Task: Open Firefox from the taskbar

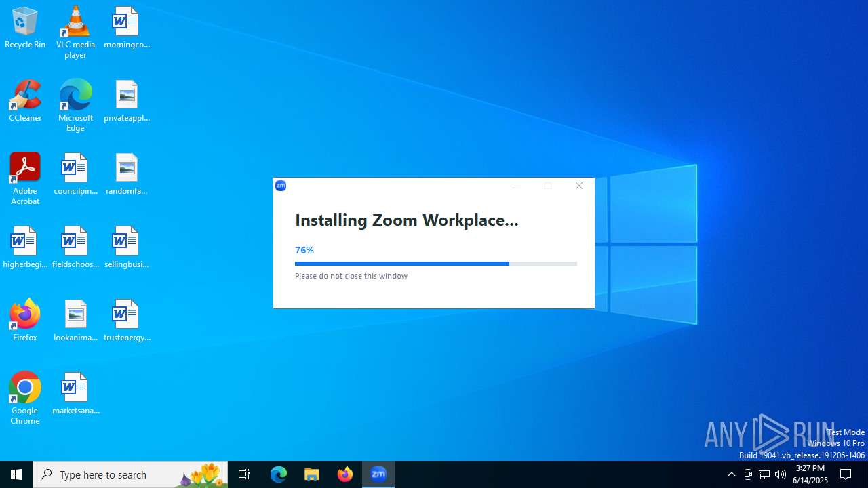Action: point(345,474)
